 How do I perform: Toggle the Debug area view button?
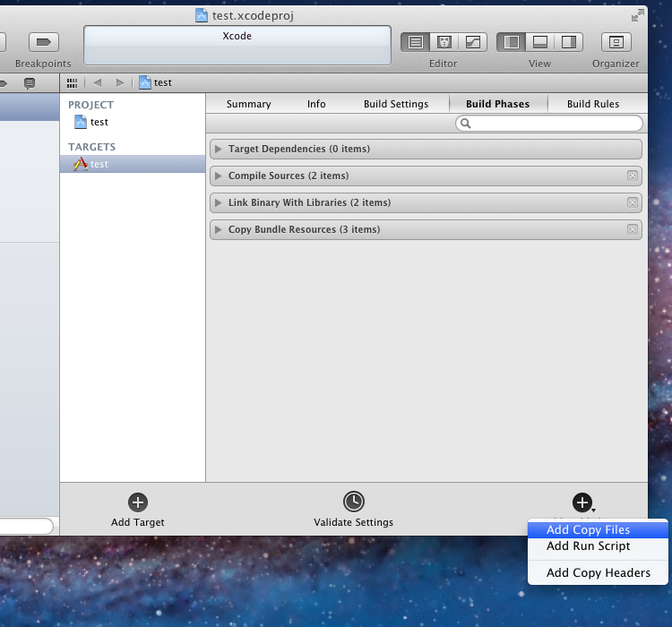540,42
